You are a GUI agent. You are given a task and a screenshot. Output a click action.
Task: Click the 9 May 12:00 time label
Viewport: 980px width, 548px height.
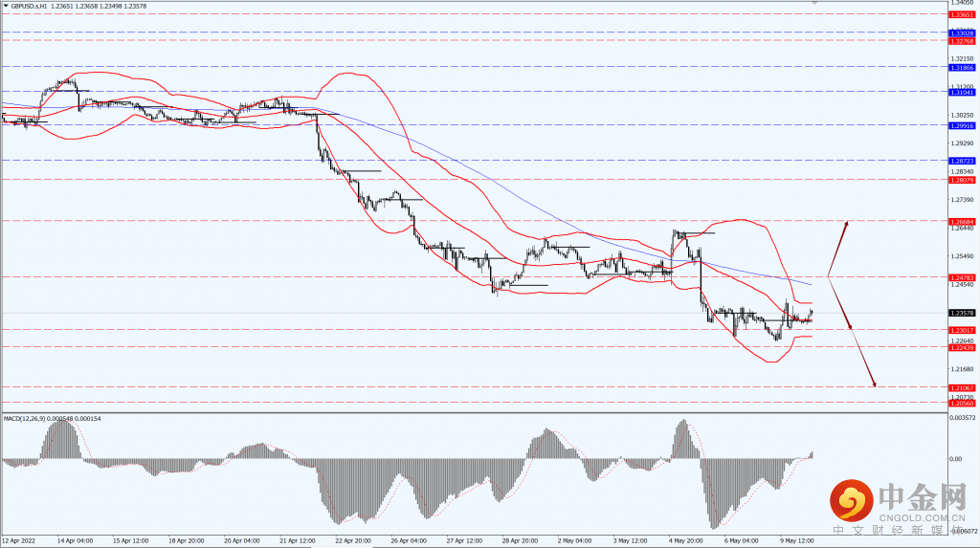[x=797, y=541]
